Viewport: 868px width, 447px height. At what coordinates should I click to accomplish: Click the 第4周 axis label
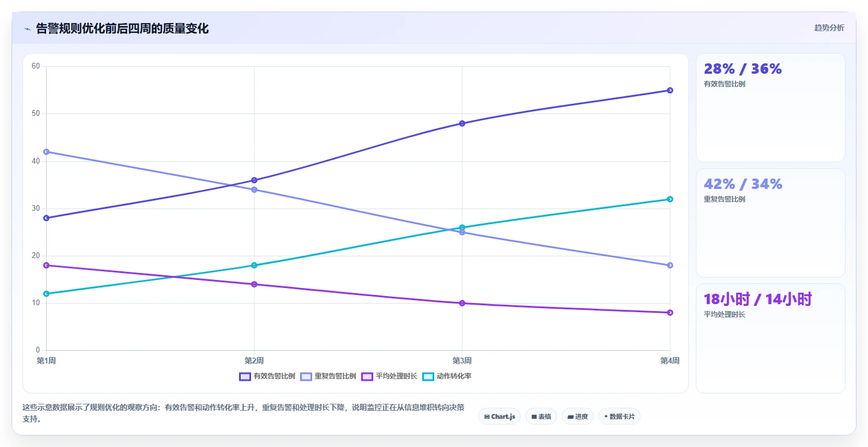(670, 361)
